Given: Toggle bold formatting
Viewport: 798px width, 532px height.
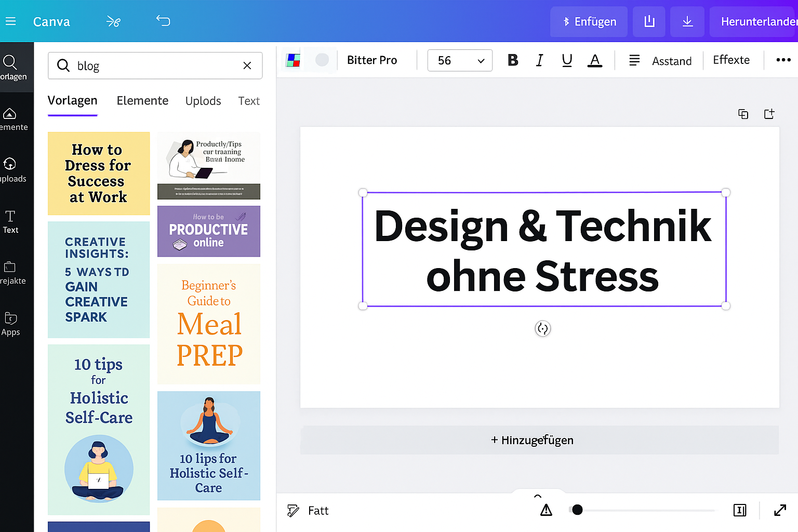Looking at the screenshot, I should [513, 60].
